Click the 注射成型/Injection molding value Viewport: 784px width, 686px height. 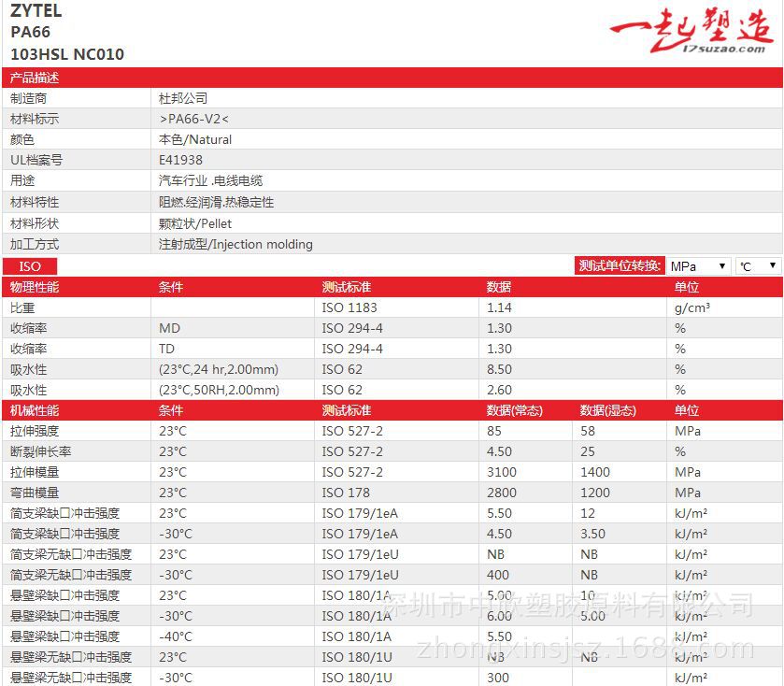tap(235, 244)
